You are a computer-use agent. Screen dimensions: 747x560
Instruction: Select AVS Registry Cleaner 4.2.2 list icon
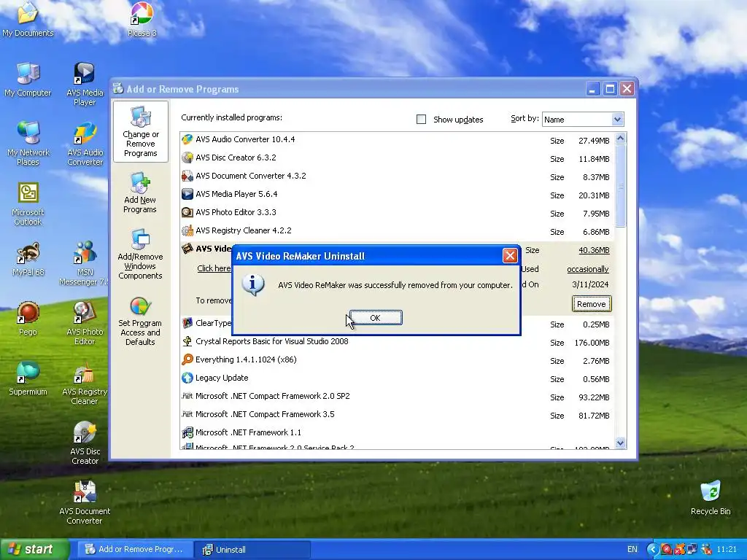(x=187, y=230)
